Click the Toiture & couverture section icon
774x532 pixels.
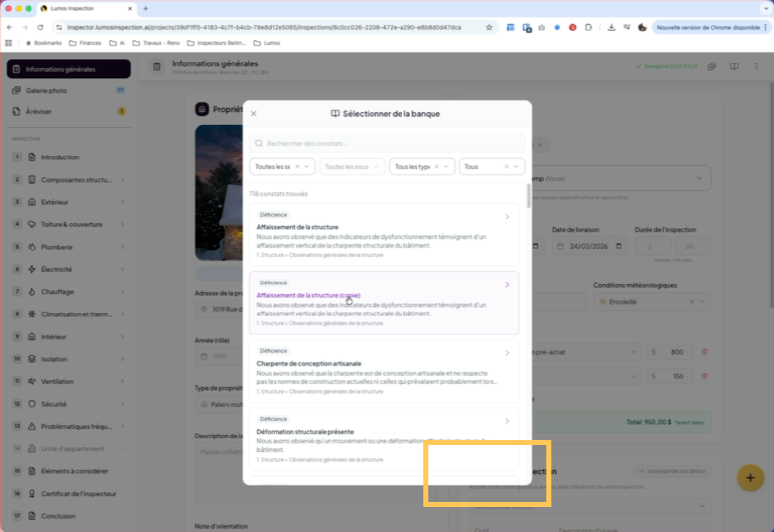[32, 224]
